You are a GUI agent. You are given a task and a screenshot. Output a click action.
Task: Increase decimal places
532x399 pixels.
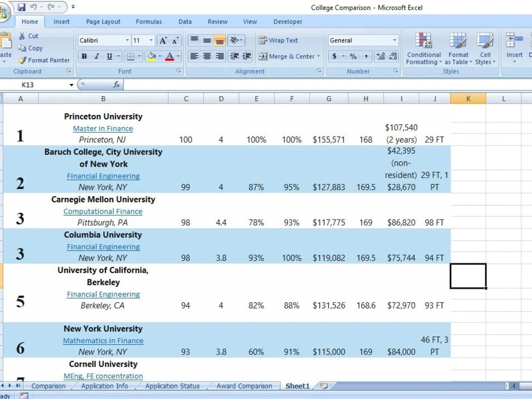coord(381,56)
